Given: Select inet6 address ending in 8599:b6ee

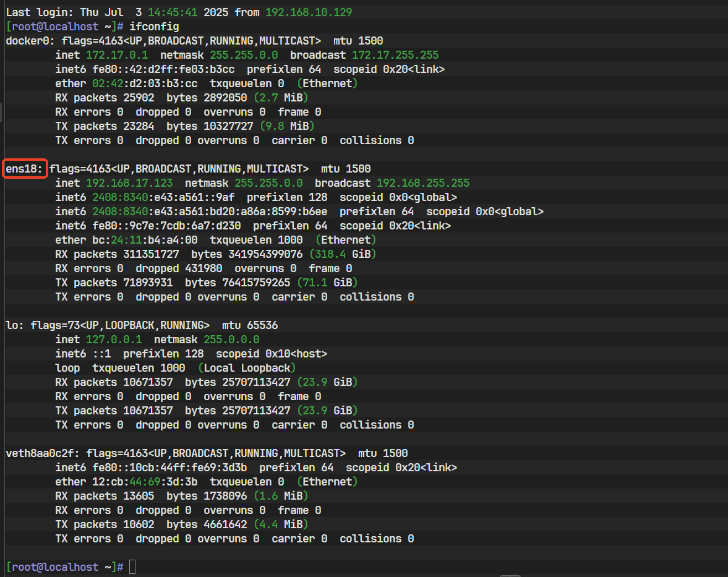Looking at the screenshot, I should pyautogui.click(x=210, y=212).
